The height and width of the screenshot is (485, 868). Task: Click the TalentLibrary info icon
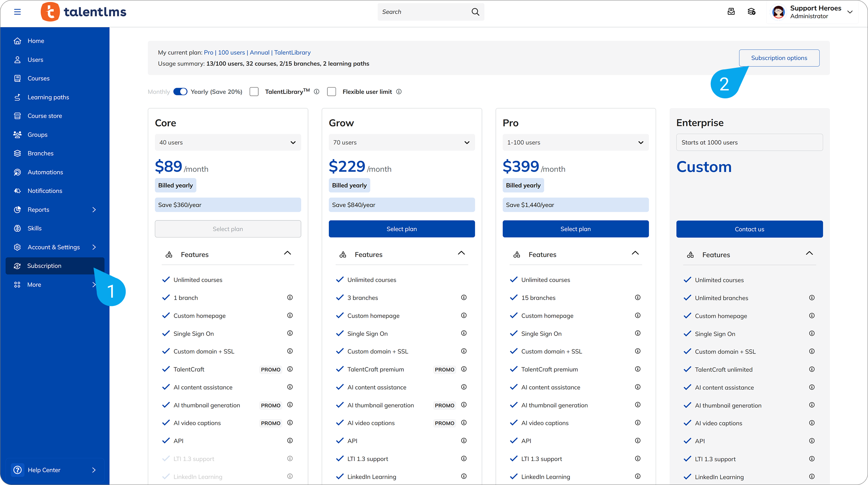[317, 92]
